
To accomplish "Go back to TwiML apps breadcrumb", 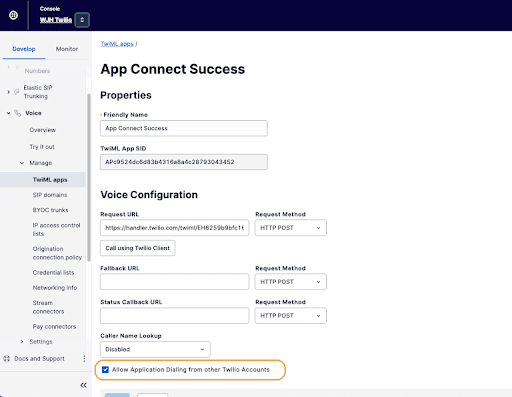I will [x=117, y=44].
